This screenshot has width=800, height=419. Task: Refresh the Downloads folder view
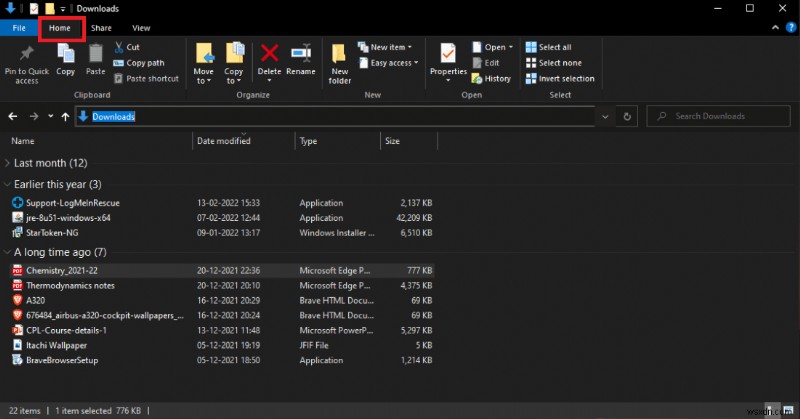point(627,116)
